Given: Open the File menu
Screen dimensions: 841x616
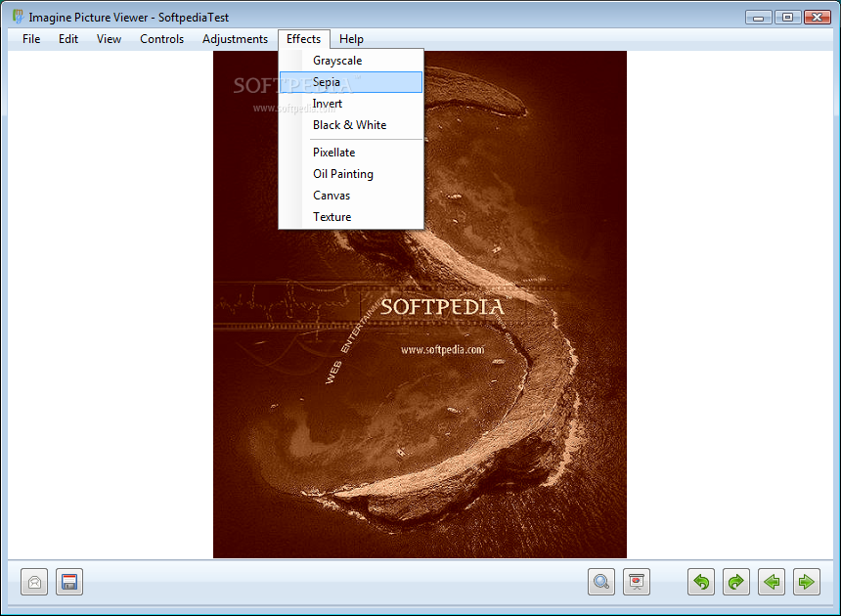Looking at the screenshot, I should pyautogui.click(x=31, y=39).
